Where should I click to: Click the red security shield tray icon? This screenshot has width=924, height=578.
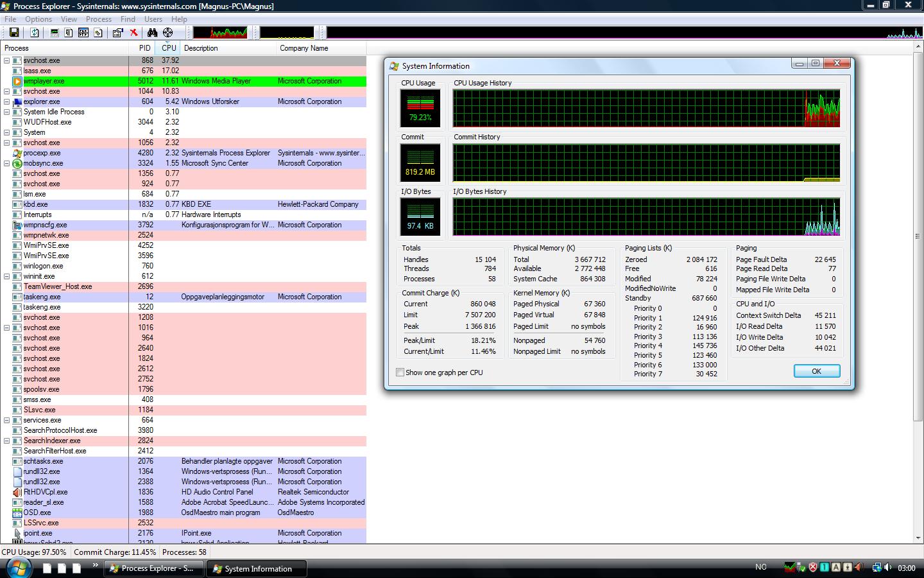pyautogui.click(x=812, y=567)
